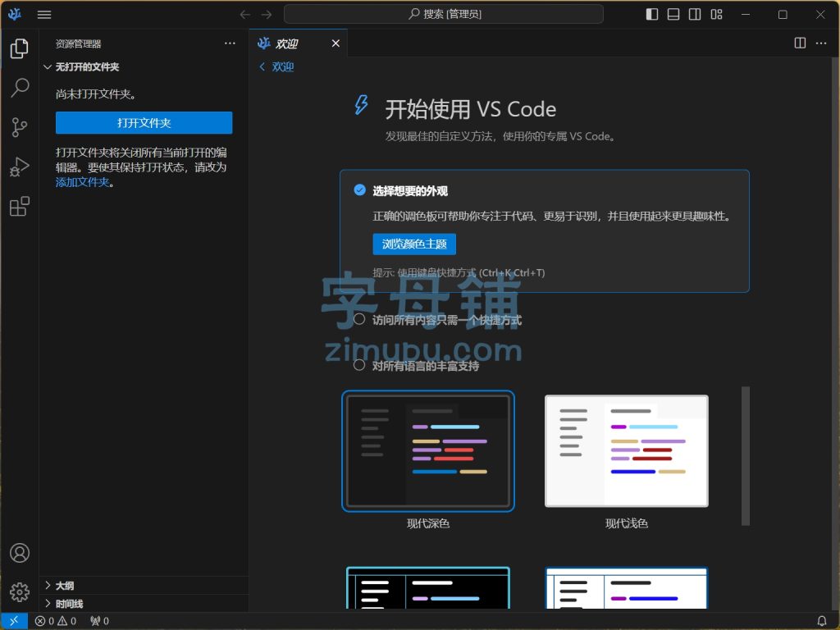840x630 pixels.
Task: Click the ports forwarded status item
Action: tap(99, 621)
